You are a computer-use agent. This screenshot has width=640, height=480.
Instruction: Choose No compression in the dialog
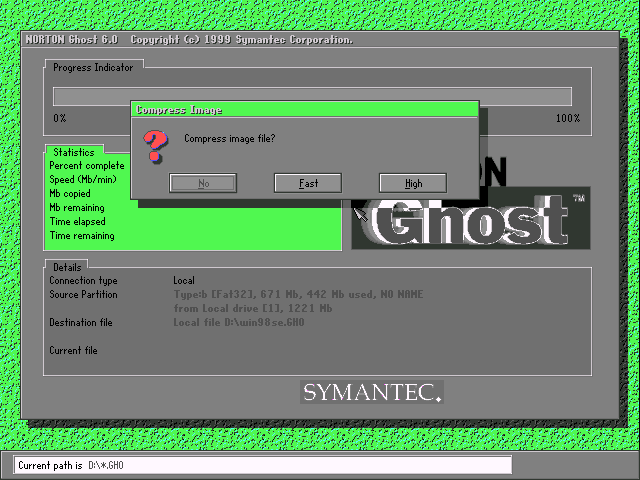[203, 183]
